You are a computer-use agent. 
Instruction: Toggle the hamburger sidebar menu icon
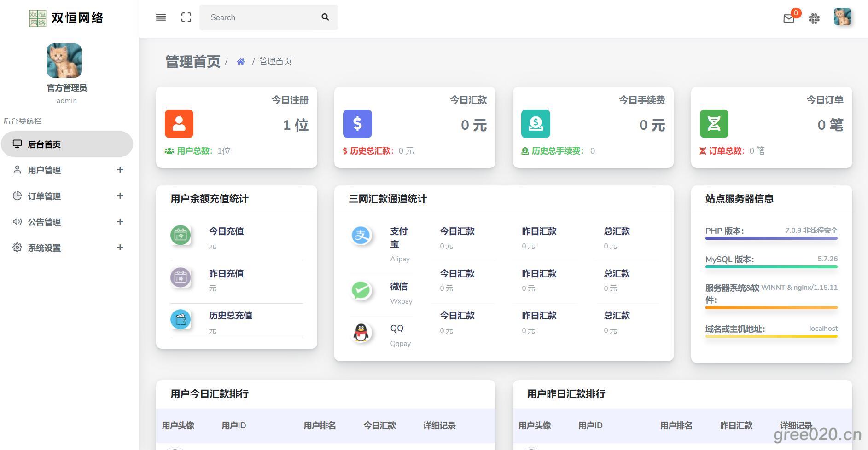(161, 17)
